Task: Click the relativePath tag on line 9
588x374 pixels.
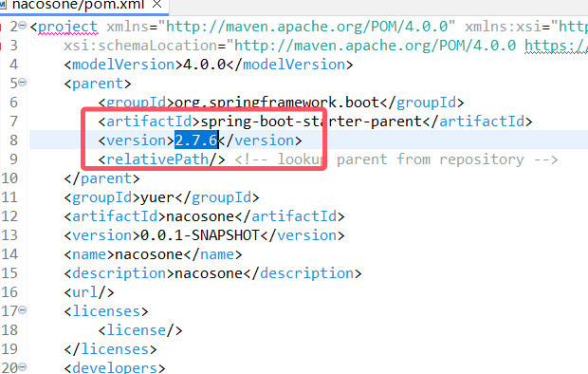Action: pyautogui.click(x=161, y=159)
